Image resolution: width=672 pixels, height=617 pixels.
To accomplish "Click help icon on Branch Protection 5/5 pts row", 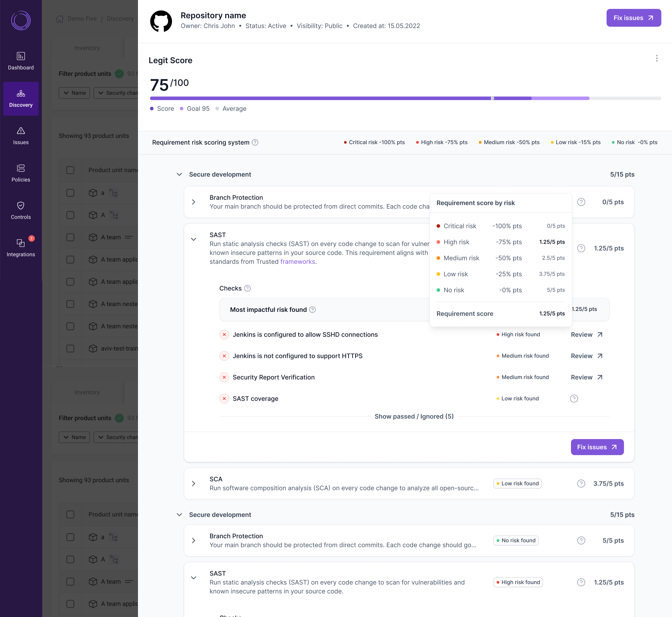I will [581, 540].
